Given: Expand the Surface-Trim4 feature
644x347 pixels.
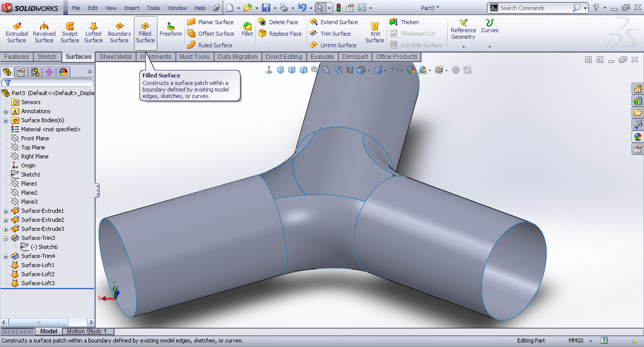Looking at the screenshot, I should 6,256.
